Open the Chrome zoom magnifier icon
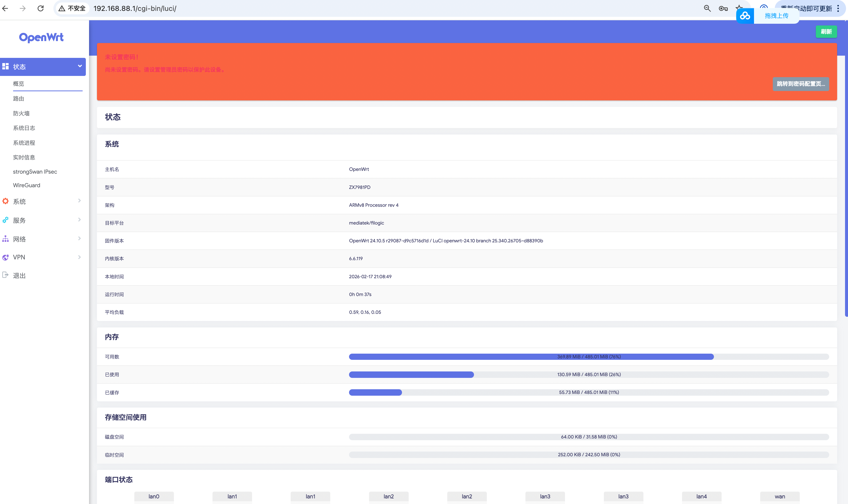Viewport: 848px width, 504px height. pyautogui.click(x=707, y=8)
